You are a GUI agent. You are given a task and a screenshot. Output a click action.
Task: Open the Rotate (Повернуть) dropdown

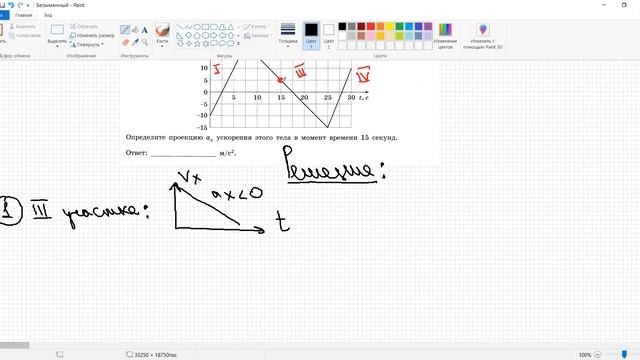(87, 44)
